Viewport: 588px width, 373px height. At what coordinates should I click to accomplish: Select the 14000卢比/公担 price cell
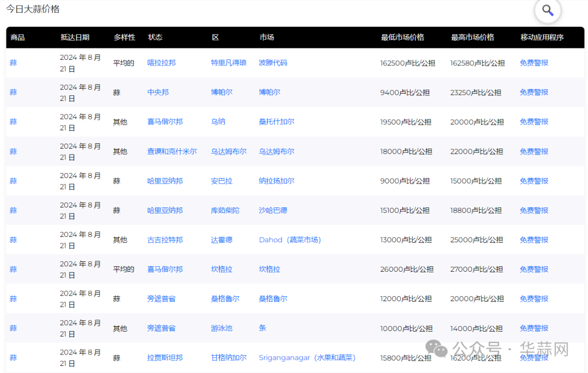pyautogui.click(x=476, y=328)
